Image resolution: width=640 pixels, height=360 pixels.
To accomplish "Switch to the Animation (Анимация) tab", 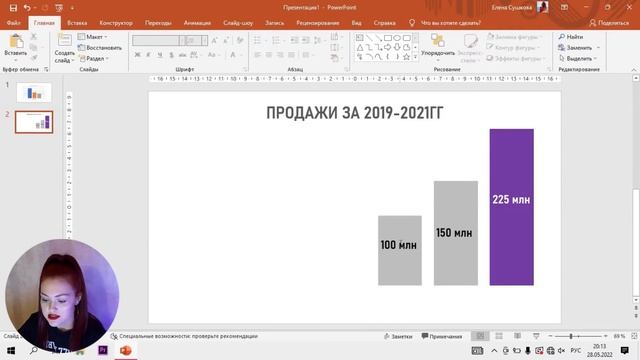I will point(197,23).
